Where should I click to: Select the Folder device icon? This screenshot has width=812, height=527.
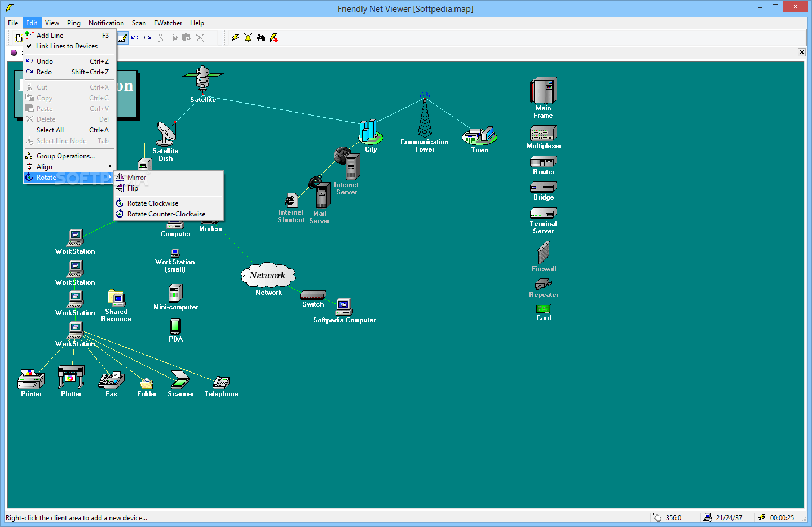(x=147, y=384)
